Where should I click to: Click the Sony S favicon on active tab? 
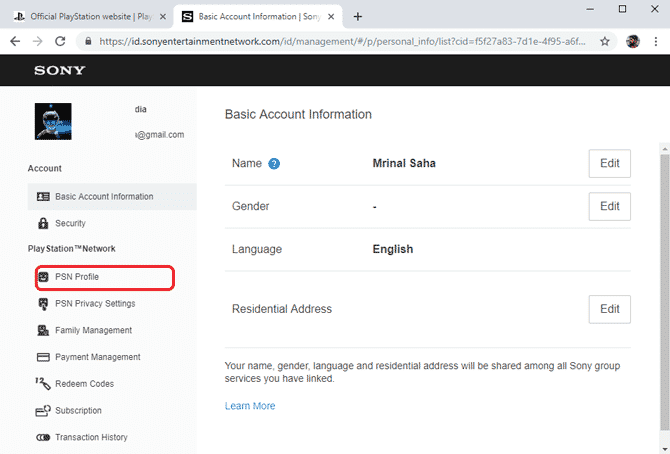tap(187, 17)
